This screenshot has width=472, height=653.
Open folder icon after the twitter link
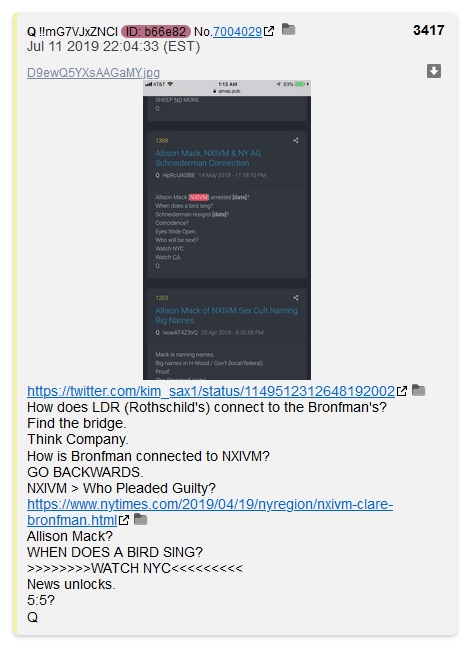pyautogui.click(x=418, y=390)
